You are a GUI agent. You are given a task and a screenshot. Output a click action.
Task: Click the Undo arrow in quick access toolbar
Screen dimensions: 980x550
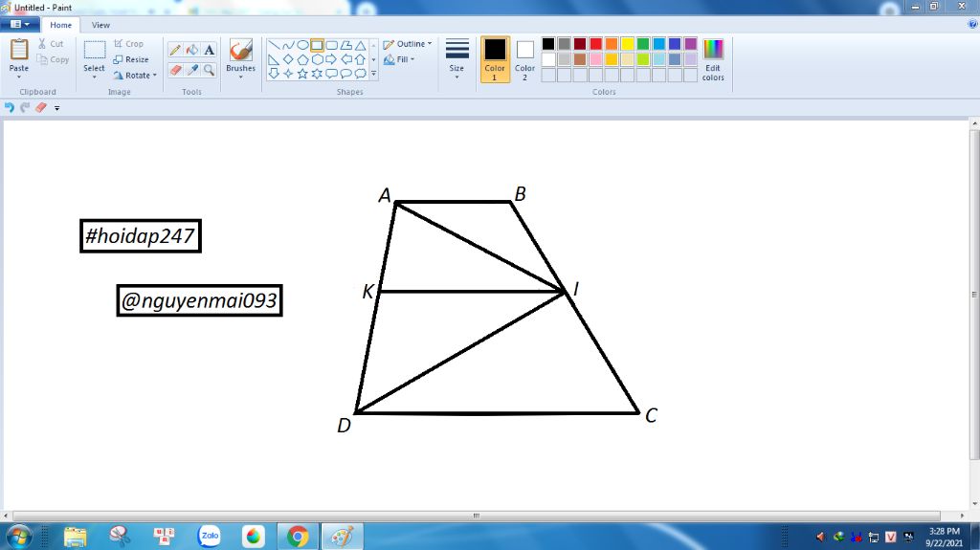click(x=10, y=107)
